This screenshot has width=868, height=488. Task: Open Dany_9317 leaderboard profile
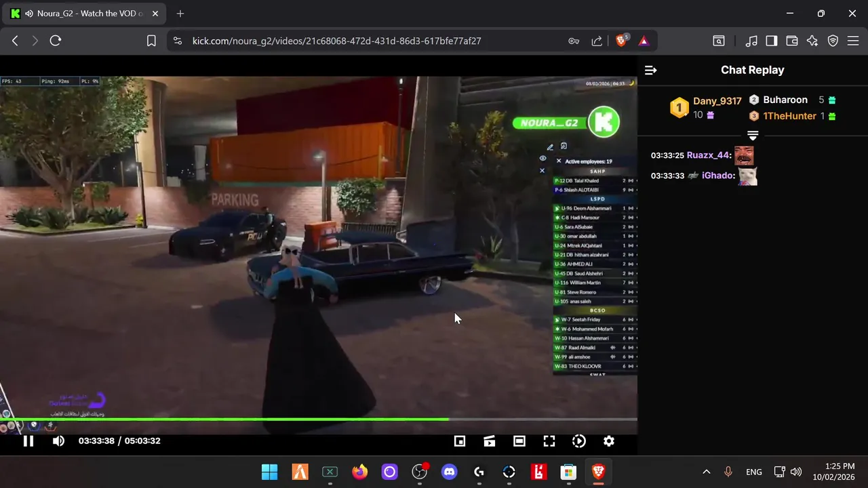point(717,101)
